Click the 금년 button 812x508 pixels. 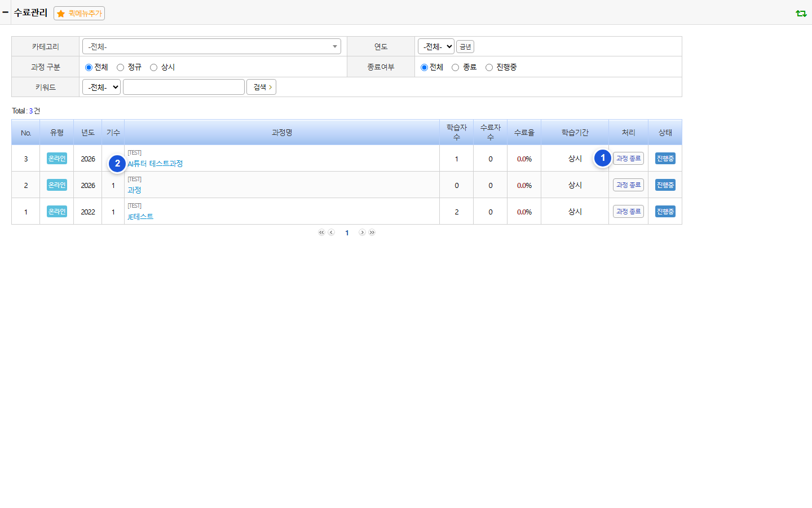(465, 47)
